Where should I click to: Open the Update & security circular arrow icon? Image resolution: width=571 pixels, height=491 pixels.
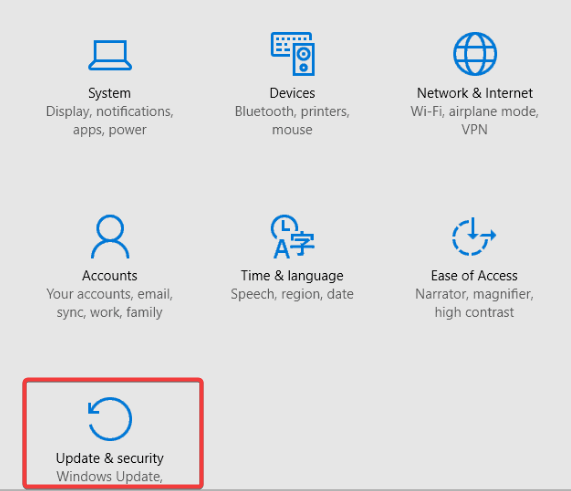click(x=110, y=419)
